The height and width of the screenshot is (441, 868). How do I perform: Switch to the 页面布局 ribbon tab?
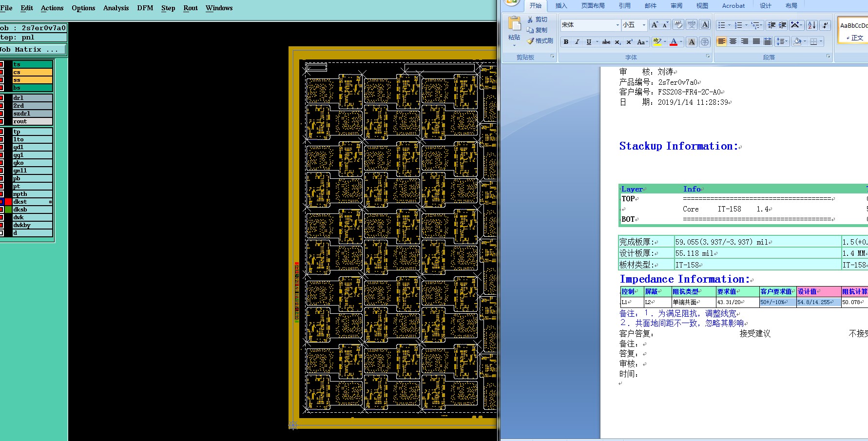593,6
